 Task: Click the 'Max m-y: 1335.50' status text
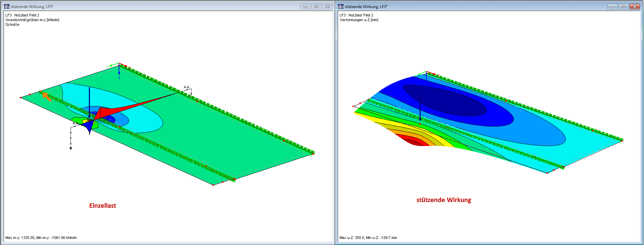point(20,238)
